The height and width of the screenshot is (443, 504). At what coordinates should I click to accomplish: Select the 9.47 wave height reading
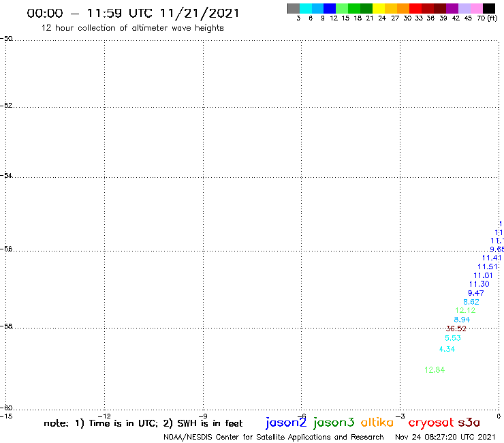[475, 293]
